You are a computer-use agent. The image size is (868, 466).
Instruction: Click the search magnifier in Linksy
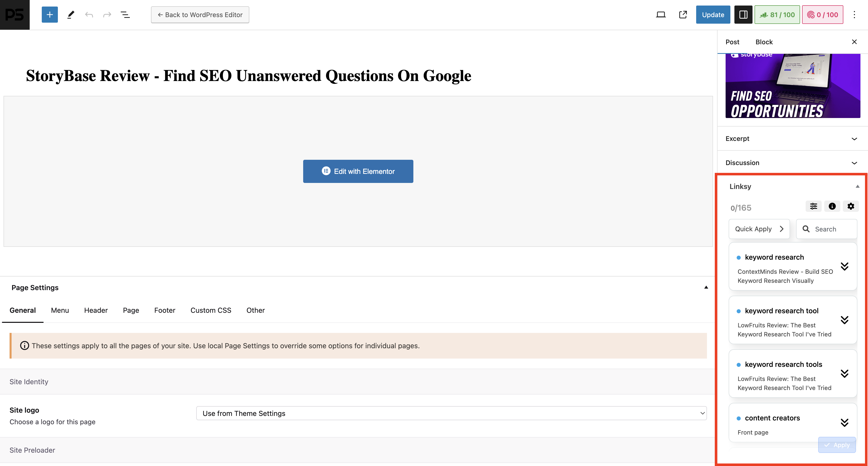(x=806, y=229)
